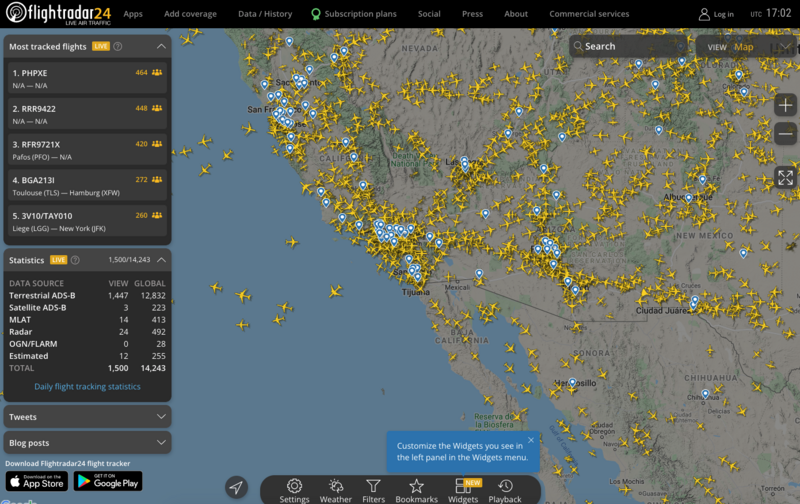Click tracker count 260 for 3V10/TAY010
The image size is (800, 504).
click(148, 215)
